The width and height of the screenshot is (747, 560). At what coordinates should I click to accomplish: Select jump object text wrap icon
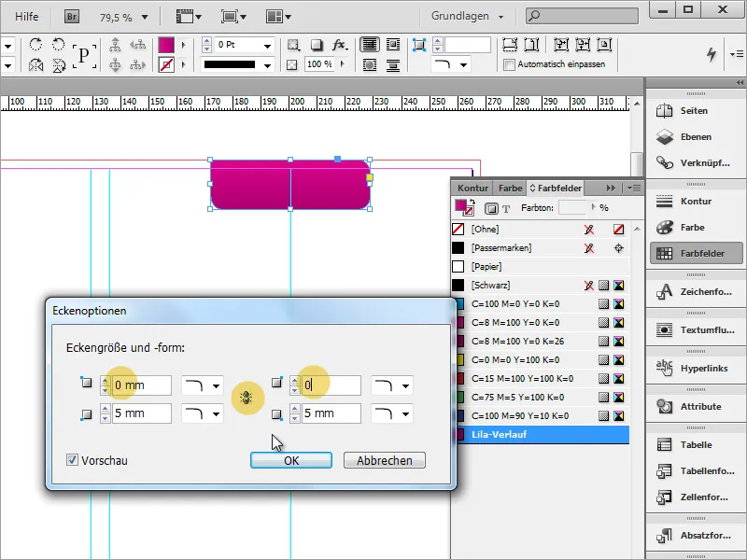[393, 64]
